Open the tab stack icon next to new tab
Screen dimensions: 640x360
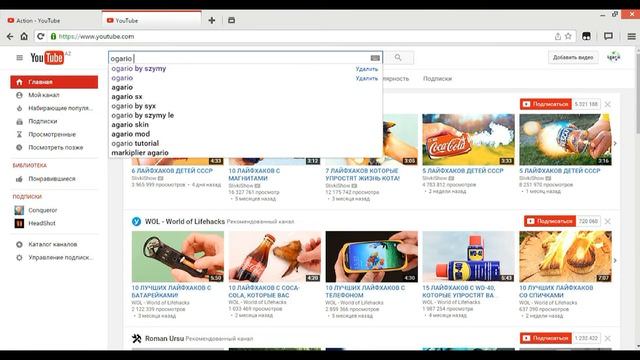[231, 20]
